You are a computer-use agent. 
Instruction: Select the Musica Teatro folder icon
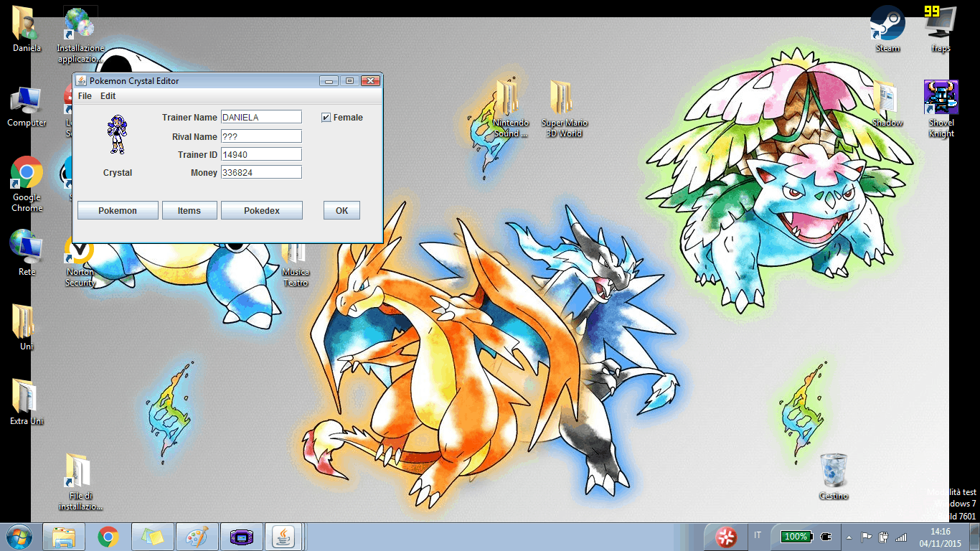pos(296,262)
